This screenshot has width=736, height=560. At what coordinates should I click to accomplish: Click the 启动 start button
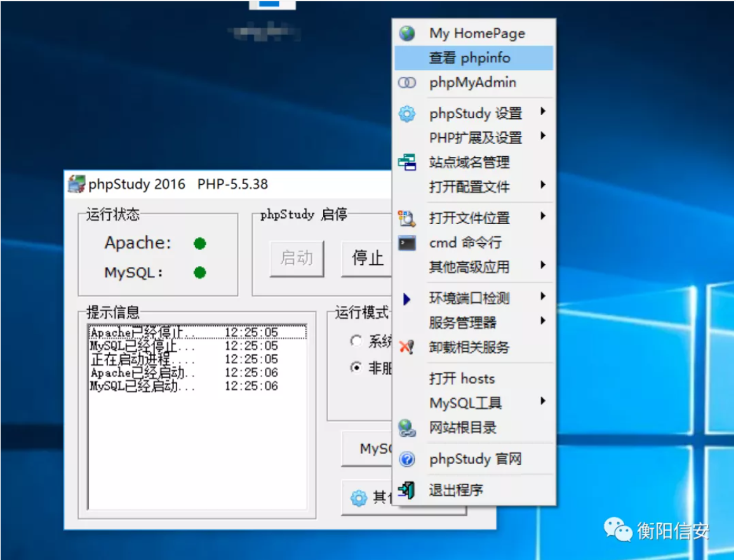(297, 258)
